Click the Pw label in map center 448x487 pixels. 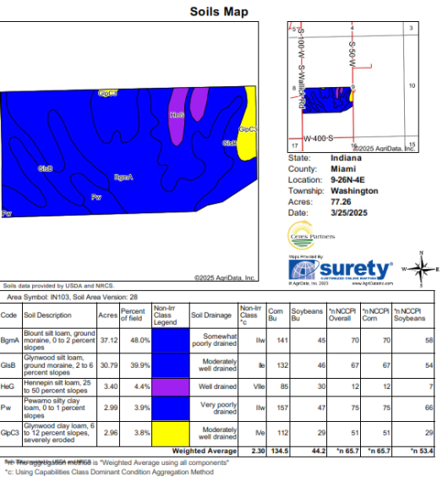[x=96, y=197]
